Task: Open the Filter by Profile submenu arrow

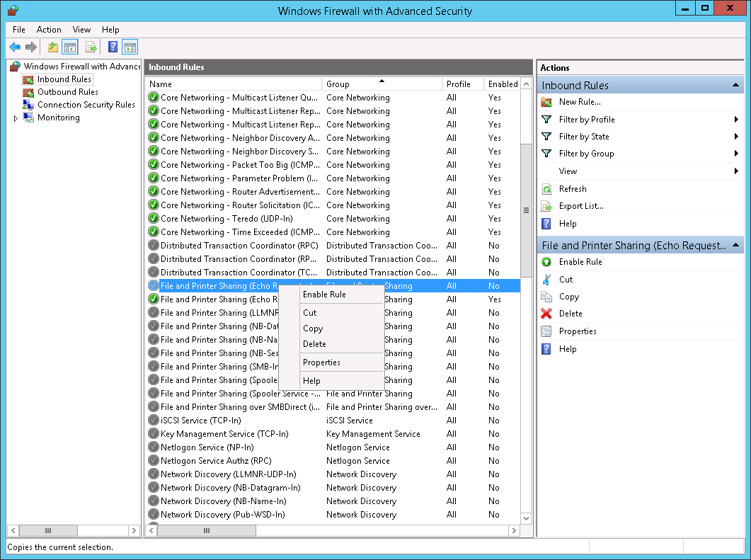Action: click(x=737, y=120)
